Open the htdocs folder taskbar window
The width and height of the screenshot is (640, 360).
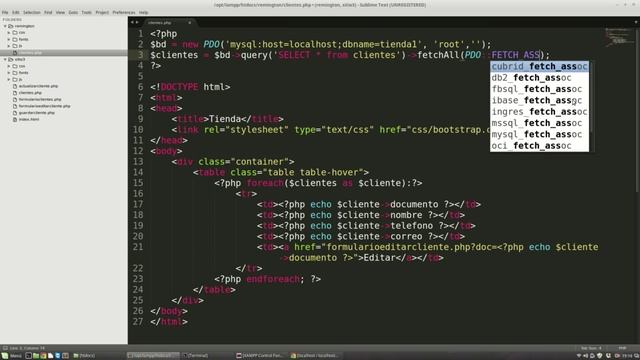[84, 356]
